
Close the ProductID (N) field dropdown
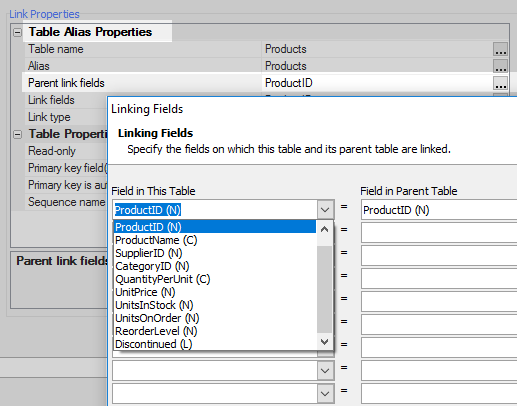(x=325, y=210)
